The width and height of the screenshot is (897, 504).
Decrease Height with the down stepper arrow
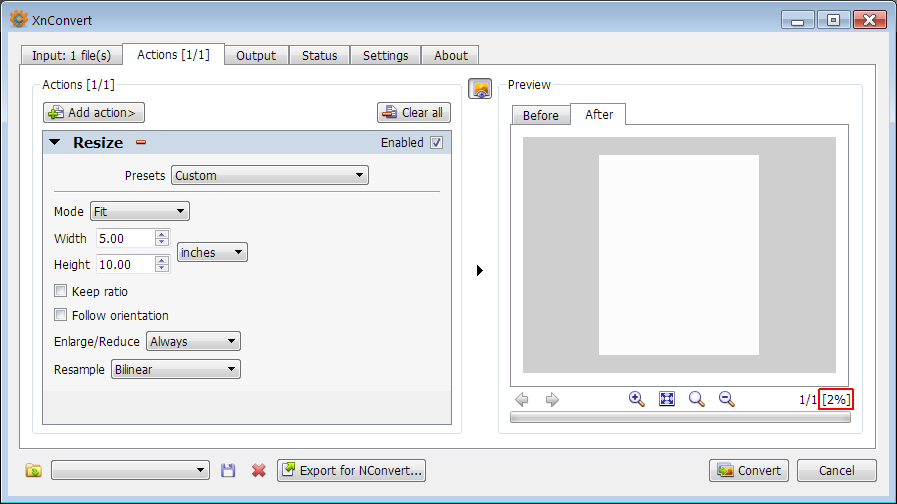pos(162,269)
